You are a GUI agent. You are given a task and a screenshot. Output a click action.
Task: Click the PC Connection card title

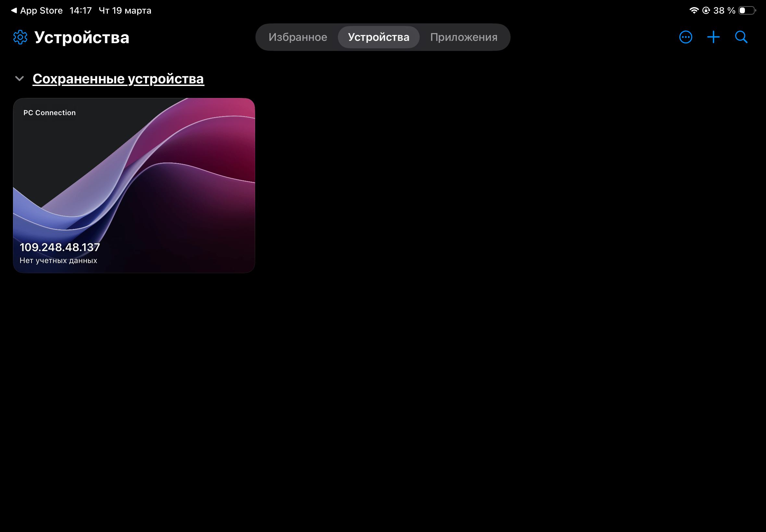49,113
